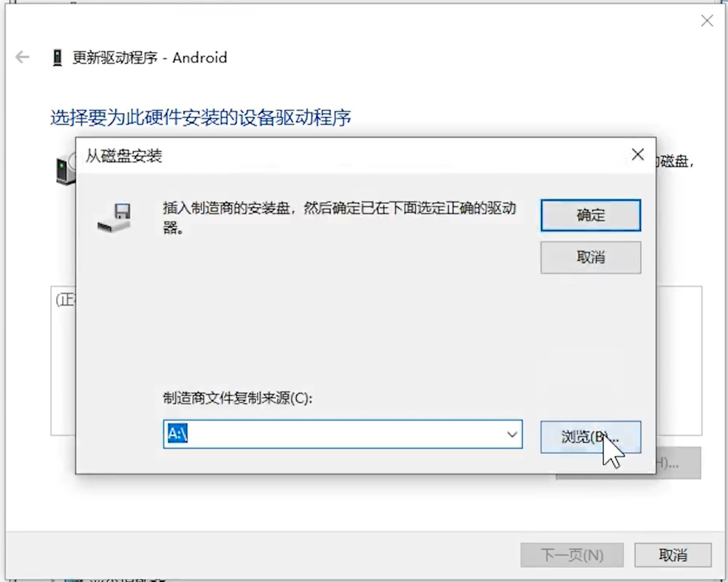Screen dimensions: 728x582
Task: Click the Android device icon in title
Action: click(57, 58)
